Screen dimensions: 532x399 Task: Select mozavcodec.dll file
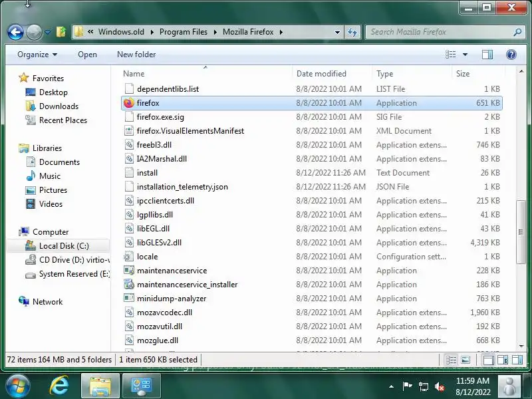coord(164,313)
